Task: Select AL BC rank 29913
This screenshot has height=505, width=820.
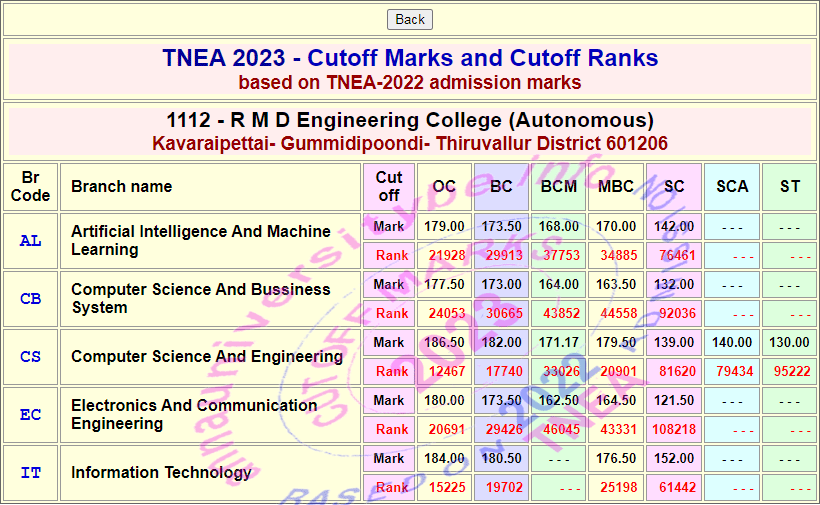Action: tap(504, 255)
